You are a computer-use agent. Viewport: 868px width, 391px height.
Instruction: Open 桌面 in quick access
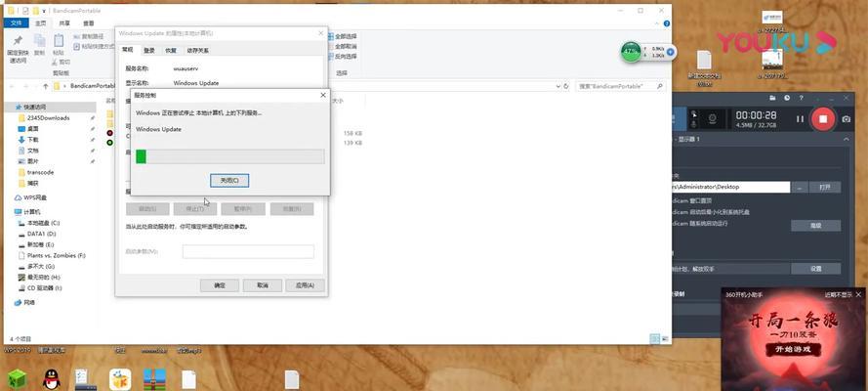pos(32,128)
